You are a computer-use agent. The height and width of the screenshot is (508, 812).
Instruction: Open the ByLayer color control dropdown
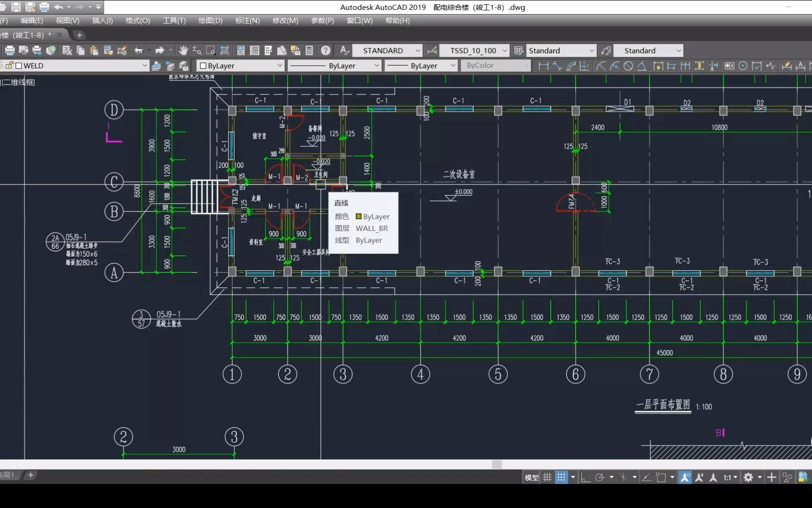[280, 65]
